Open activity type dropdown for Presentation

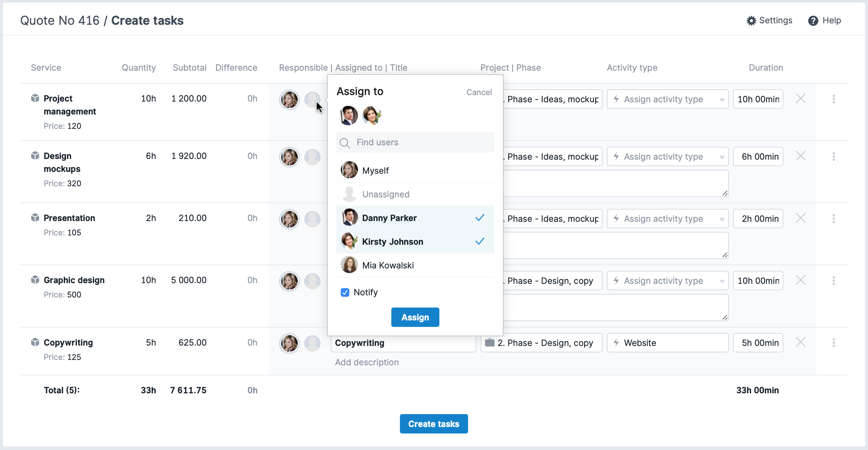coord(667,219)
